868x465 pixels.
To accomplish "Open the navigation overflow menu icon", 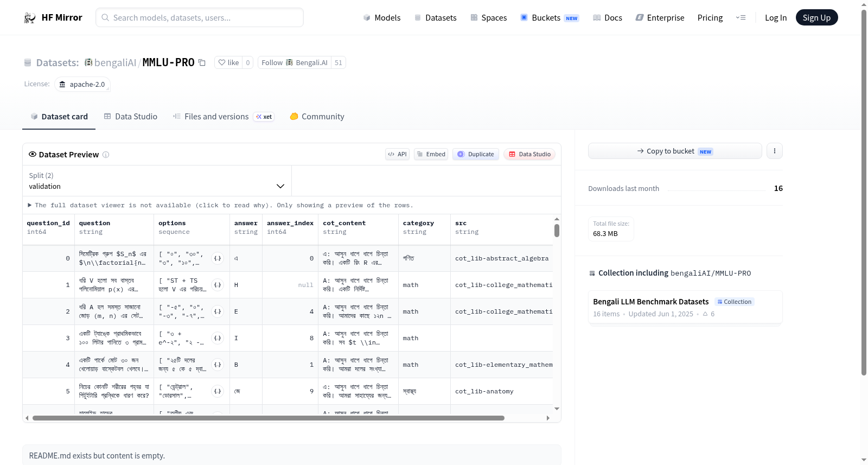I will point(741,18).
